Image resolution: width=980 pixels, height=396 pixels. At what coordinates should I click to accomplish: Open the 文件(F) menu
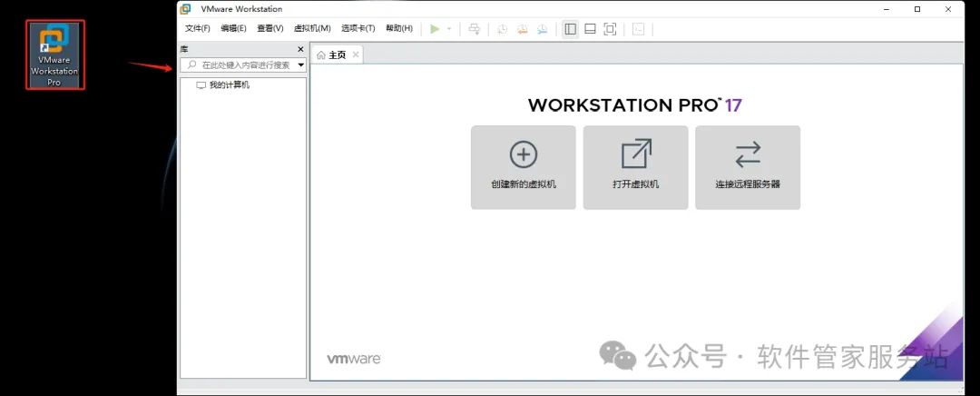tap(198, 28)
